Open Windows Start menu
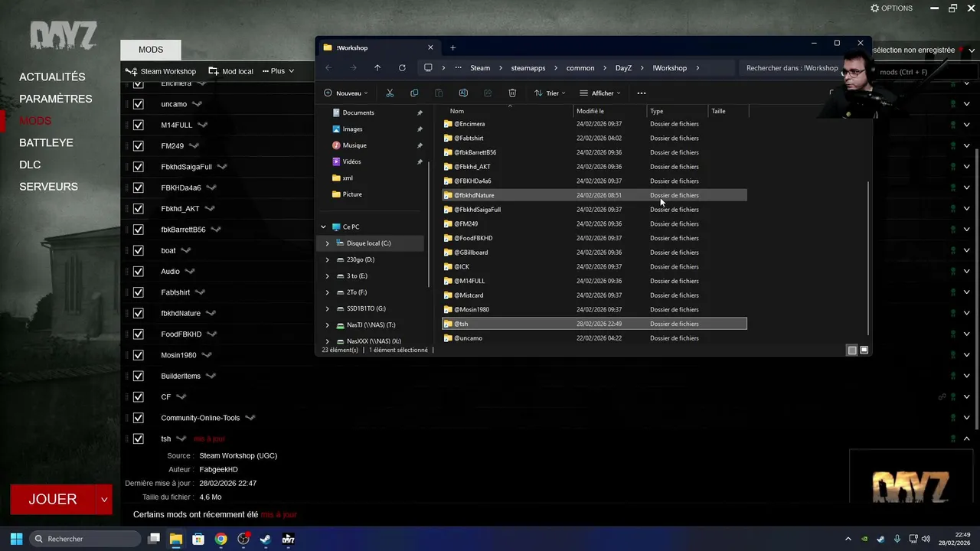This screenshot has width=980, height=551. 16,539
